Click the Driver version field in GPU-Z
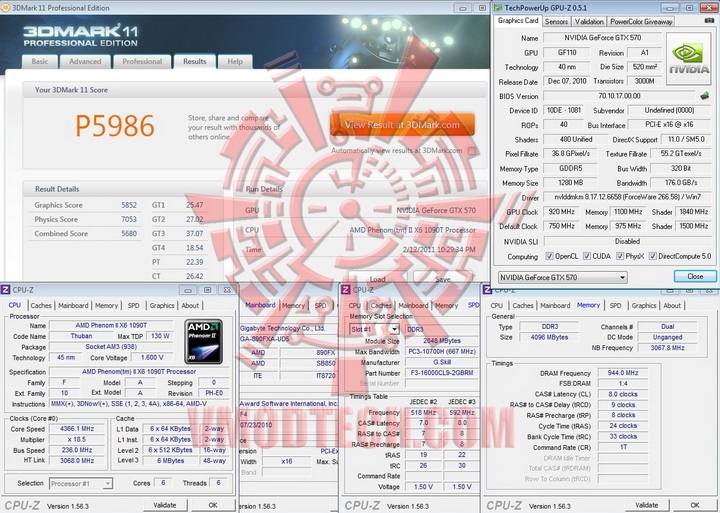This screenshot has width=720, height=513. point(628,197)
